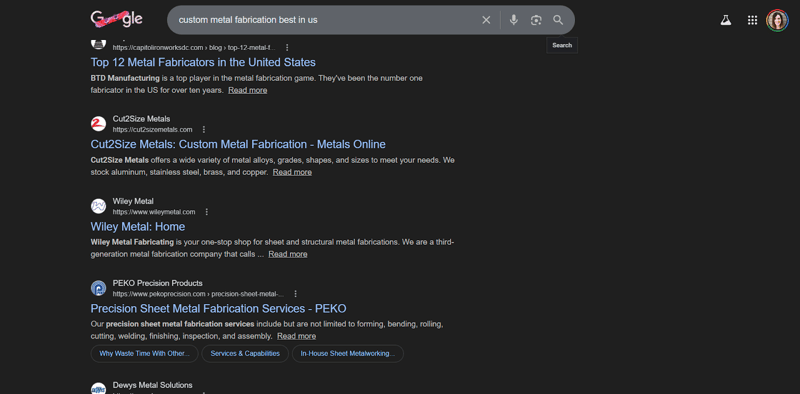
Task: Click the www.pekoprecision.com URL breadcrumb
Action: pyautogui.click(x=198, y=294)
